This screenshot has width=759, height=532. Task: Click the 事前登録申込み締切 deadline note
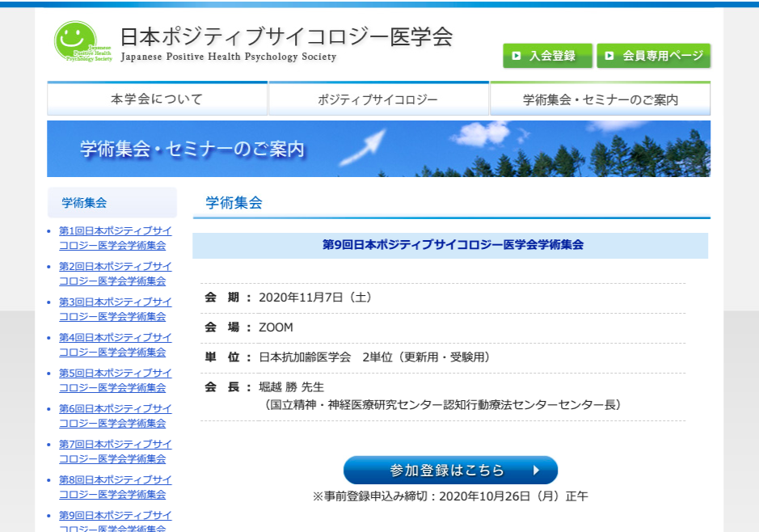point(450,496)
